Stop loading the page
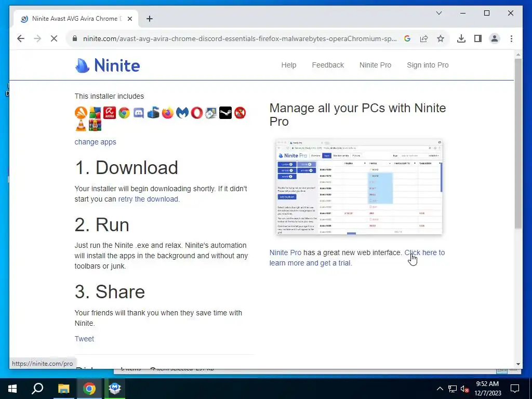This screenshot has width=532, height=399. pyautogui.click(x=54, y=38)
